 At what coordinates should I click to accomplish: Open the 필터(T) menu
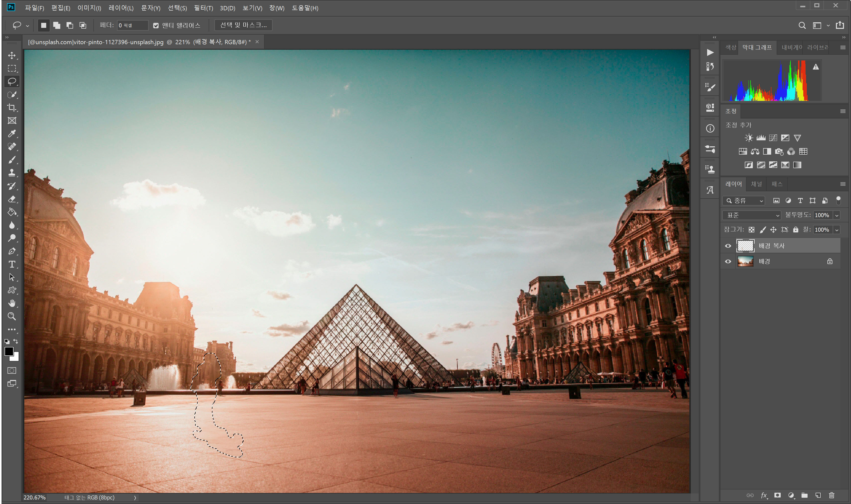[x=203, y=8]
